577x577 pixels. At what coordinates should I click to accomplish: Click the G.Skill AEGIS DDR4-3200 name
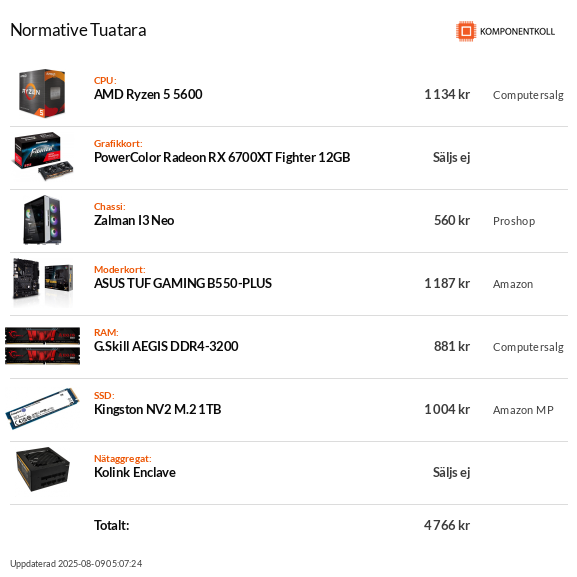(x=166, y=346)
